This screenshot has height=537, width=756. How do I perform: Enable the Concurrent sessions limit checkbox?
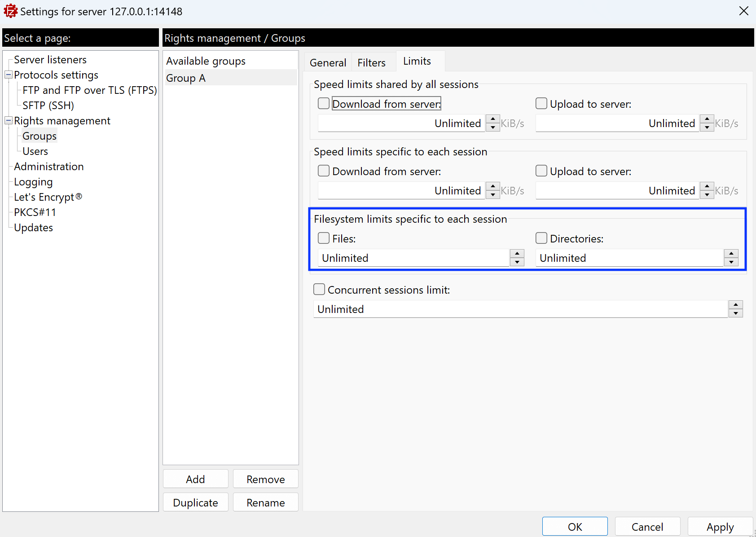point(319,290)
